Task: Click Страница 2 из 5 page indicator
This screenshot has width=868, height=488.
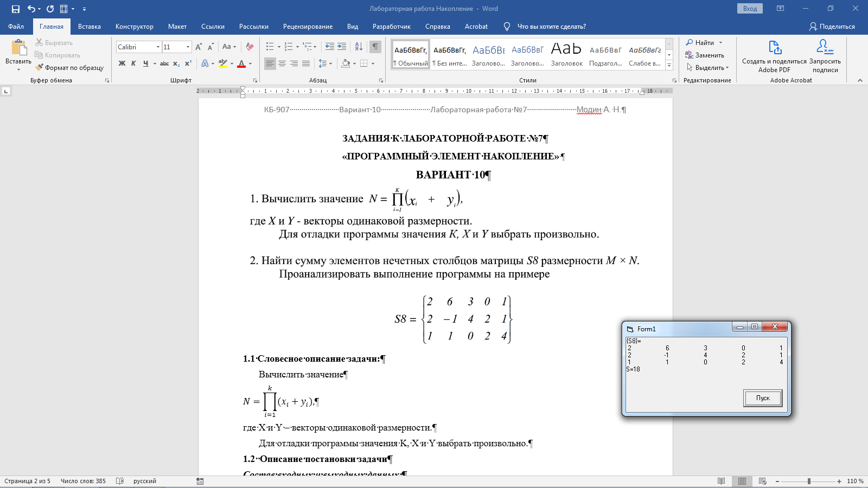Action: (x=27, y=481)
